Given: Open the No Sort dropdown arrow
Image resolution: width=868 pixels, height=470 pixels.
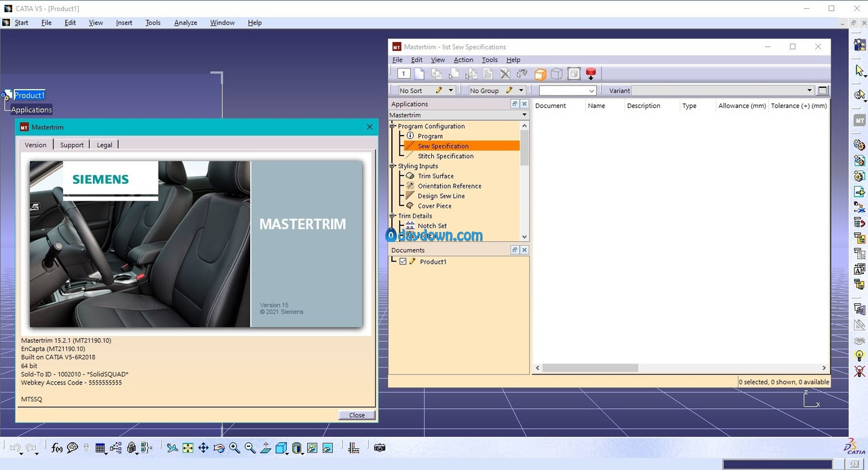Looking at the screenshot, I should (450, 90).
